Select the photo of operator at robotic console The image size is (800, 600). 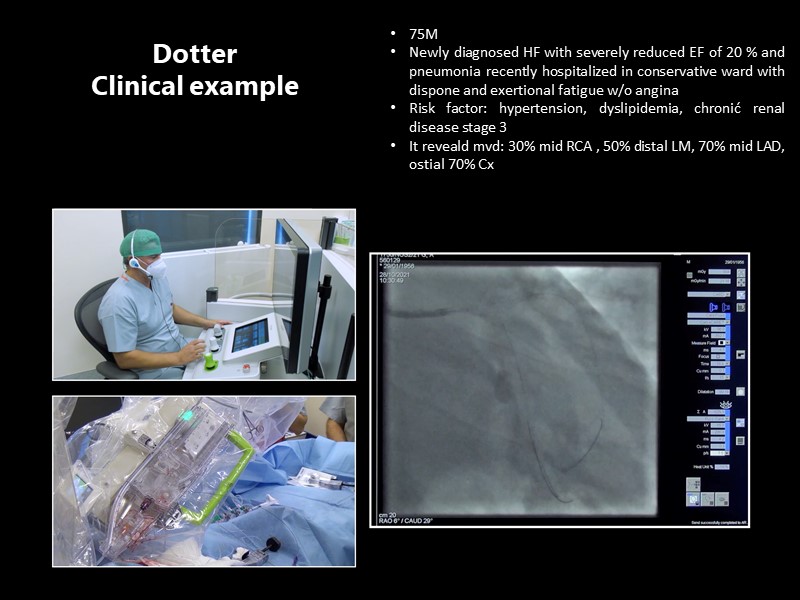point(203,294)
